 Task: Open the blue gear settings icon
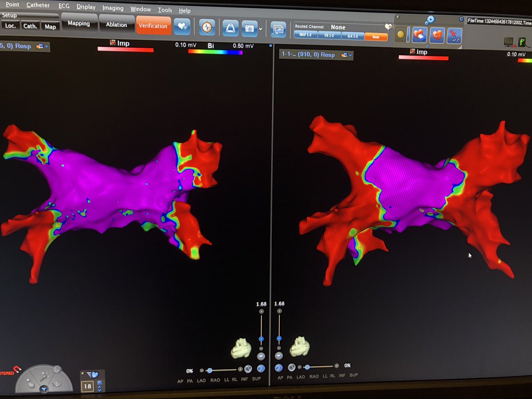pyautogui.click(x=430, y=20)
